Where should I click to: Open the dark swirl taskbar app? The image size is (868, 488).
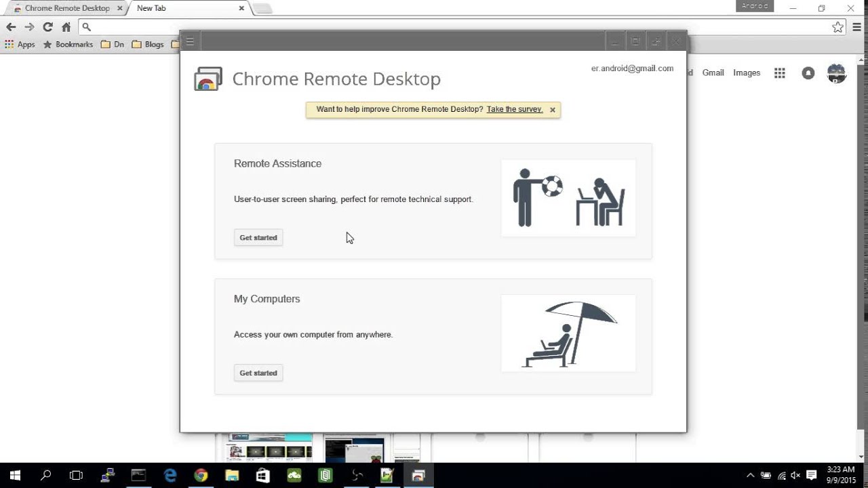click(357, 476)
